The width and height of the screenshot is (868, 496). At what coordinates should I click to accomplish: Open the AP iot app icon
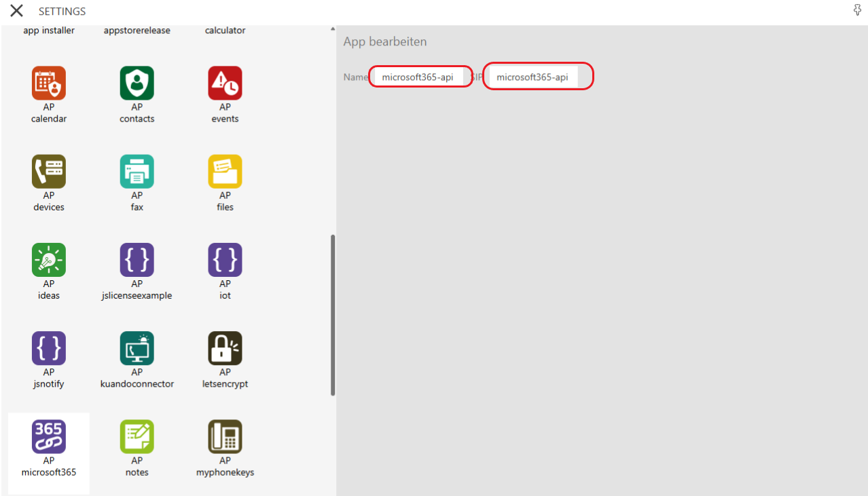(225, 261)
